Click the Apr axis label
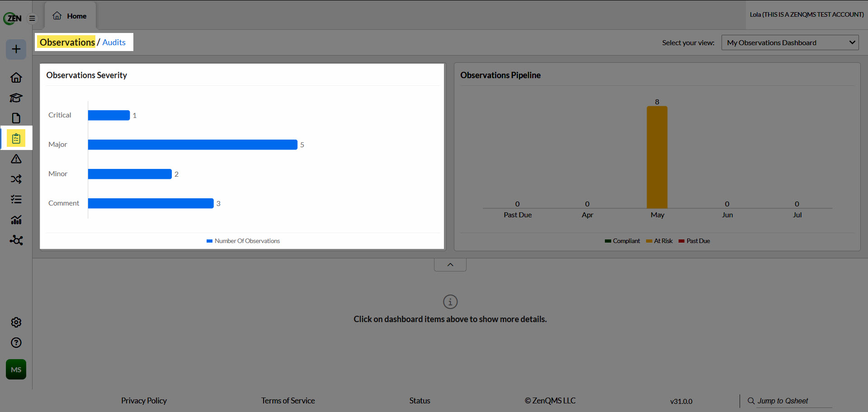868x412 pixels. 587,215
